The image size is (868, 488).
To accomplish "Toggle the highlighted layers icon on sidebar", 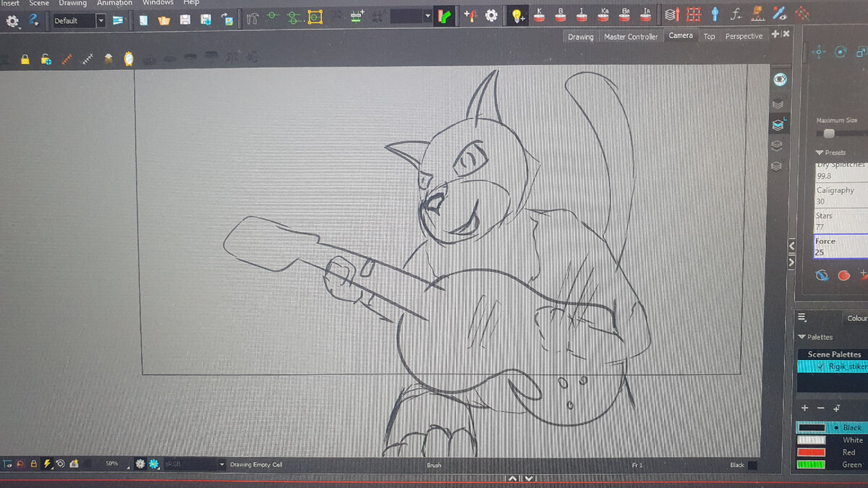I will (778, 125).
